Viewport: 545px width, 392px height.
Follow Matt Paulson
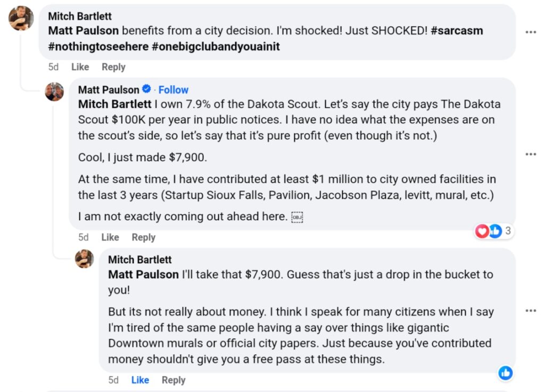(173, 90)
